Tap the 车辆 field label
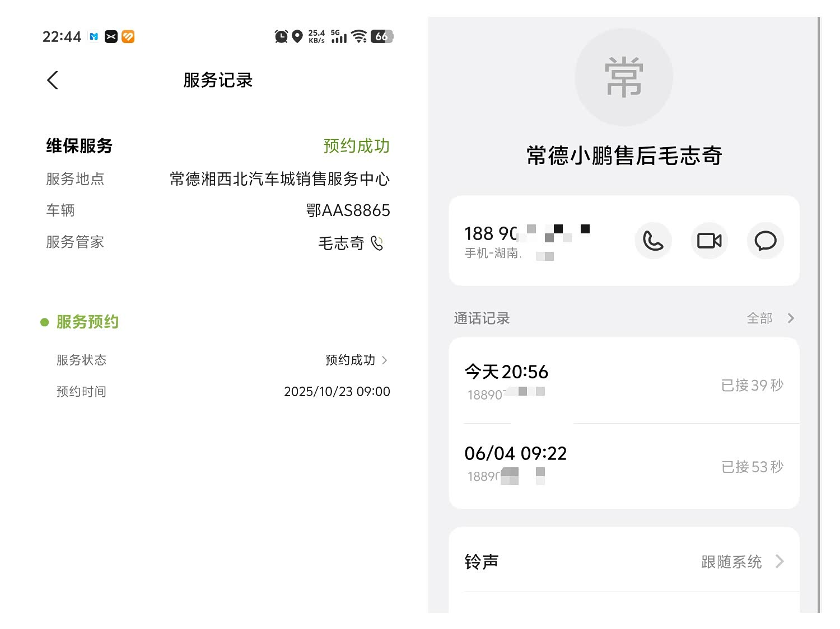 60,210
